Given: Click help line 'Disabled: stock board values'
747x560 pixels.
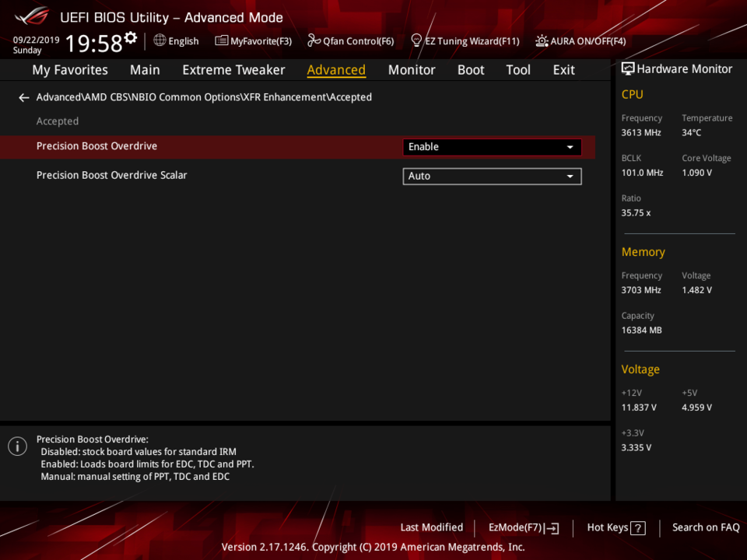Looking at the screenshot, I should [x=139, y=452].
